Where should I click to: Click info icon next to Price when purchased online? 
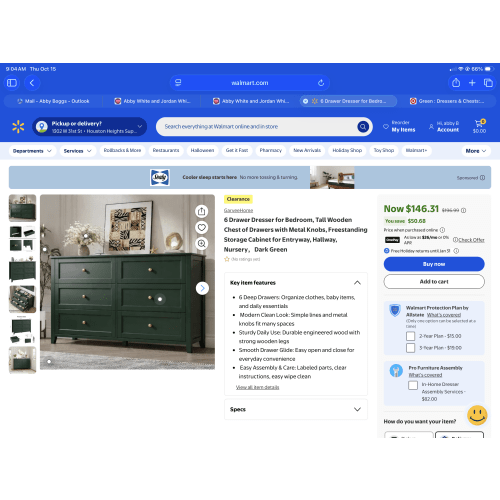coord(442,230)
